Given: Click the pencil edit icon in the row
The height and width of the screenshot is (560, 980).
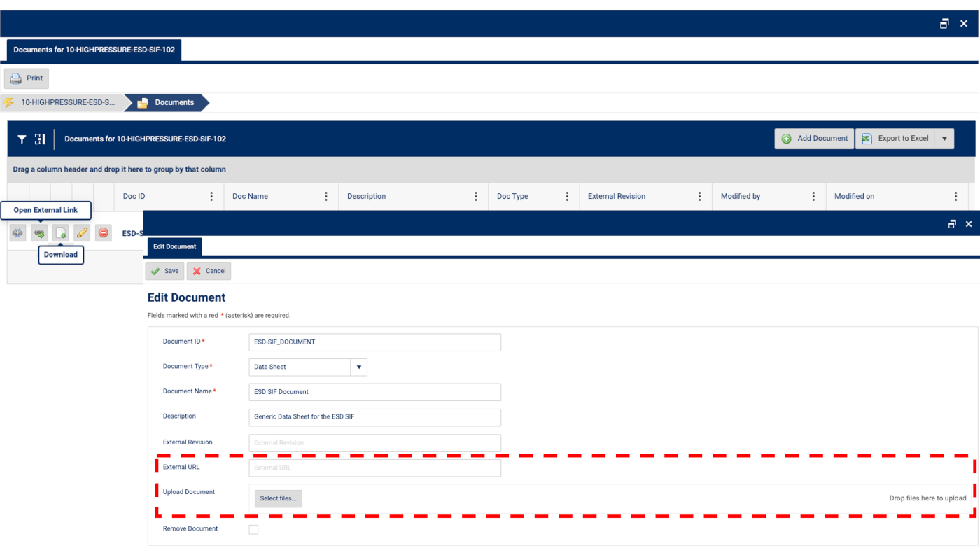Looking at the screenshot, I should click(82, 233).
